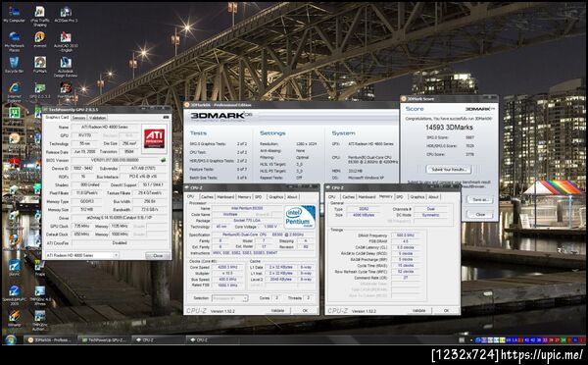The image size is (588, 365).
Task: Open the TMPGEnc 4.0 XPress desktop icon
Action: coord(40,295)
